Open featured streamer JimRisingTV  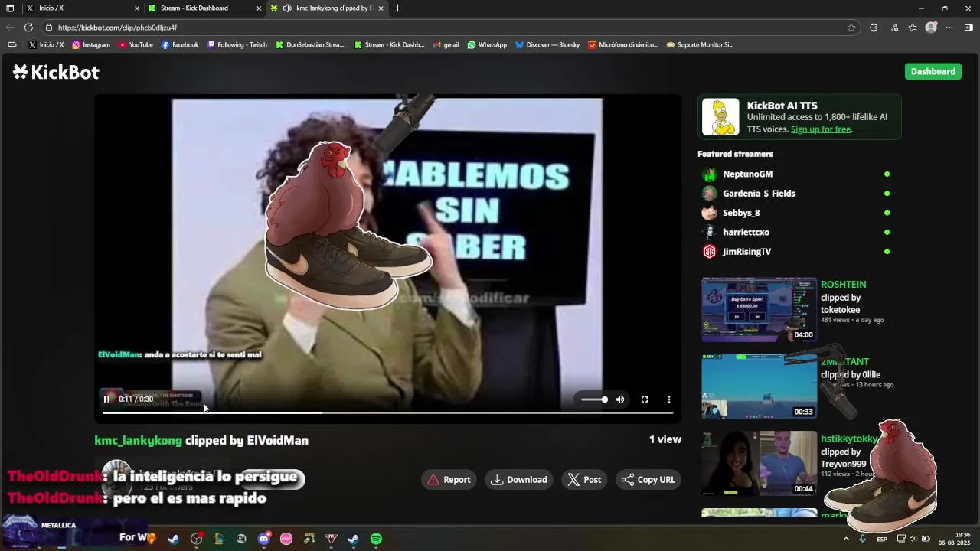(746, 252)
